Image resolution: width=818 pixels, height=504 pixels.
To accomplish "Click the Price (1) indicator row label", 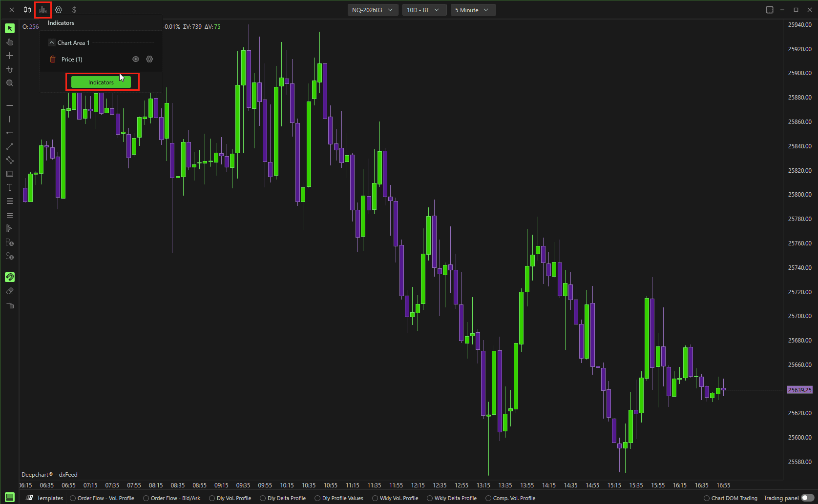I will click(x=72, y=60).
